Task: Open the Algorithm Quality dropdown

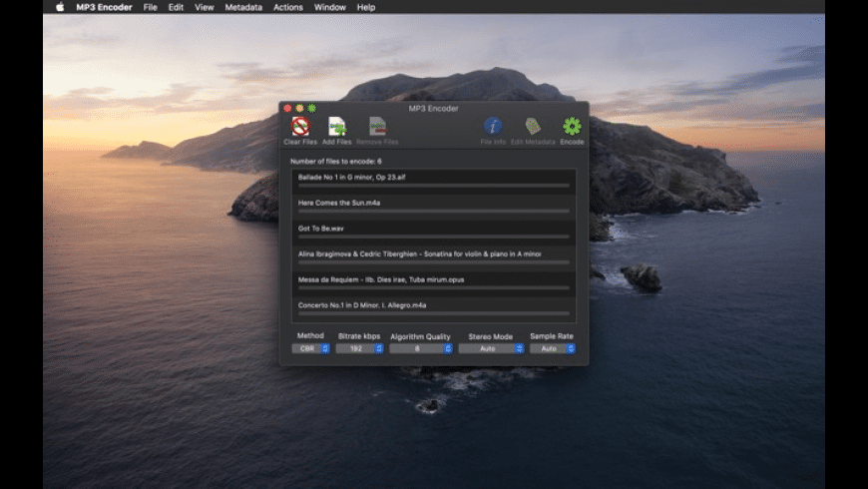Action: [421, 348]
